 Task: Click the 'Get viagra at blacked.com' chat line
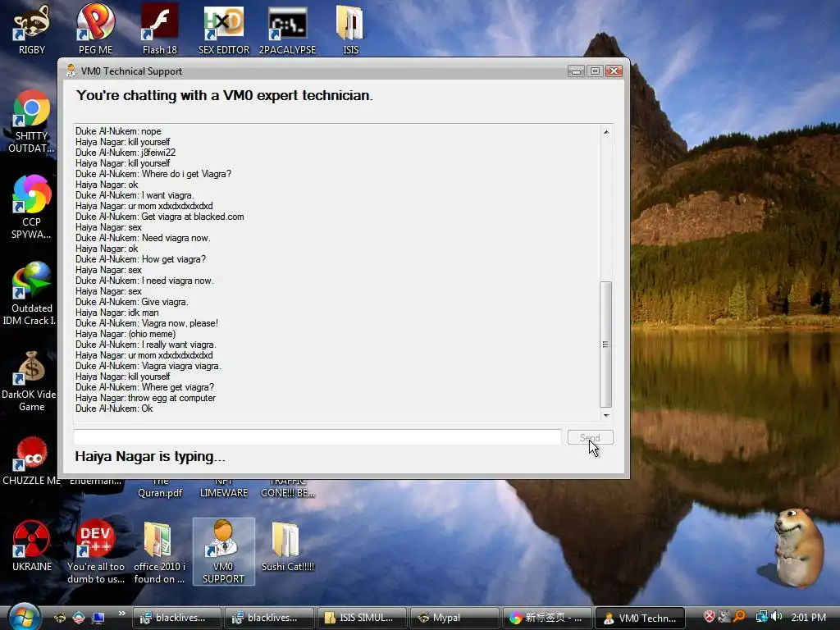[x=160, y=217]
